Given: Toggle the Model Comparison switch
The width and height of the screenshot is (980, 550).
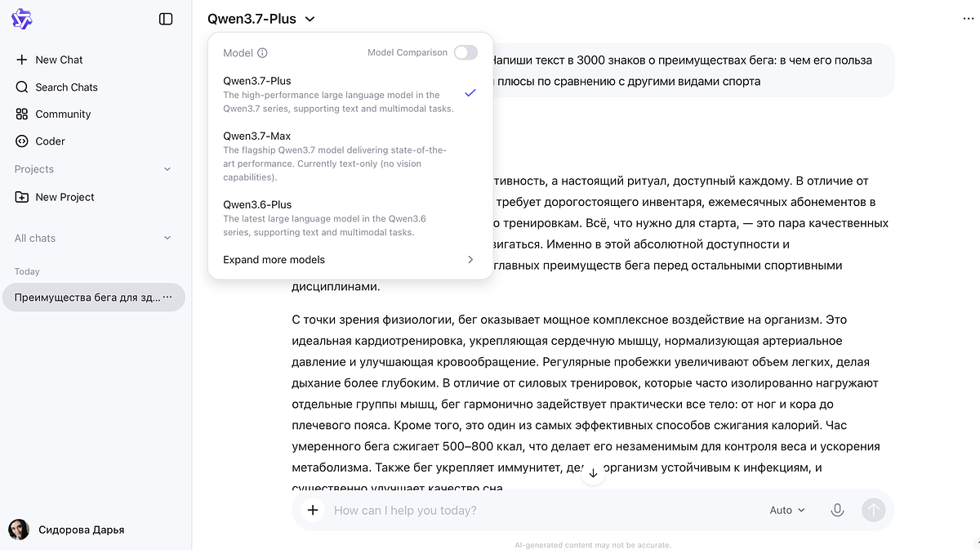Looking at the screenshot, I should (465, 52).
